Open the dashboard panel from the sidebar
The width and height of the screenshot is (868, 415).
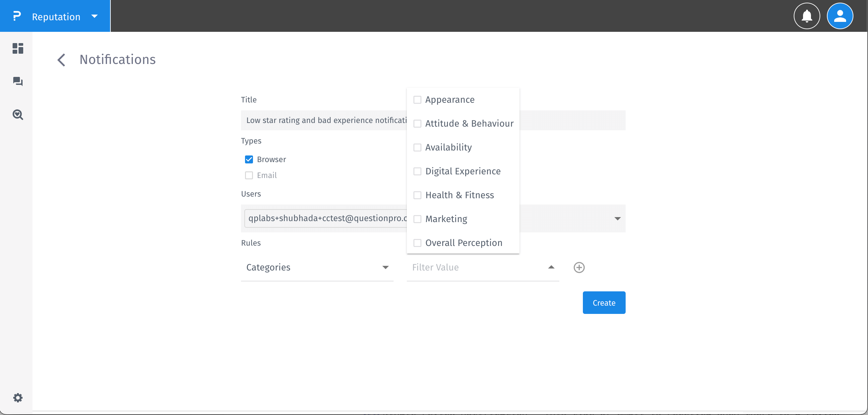[18, 48]
